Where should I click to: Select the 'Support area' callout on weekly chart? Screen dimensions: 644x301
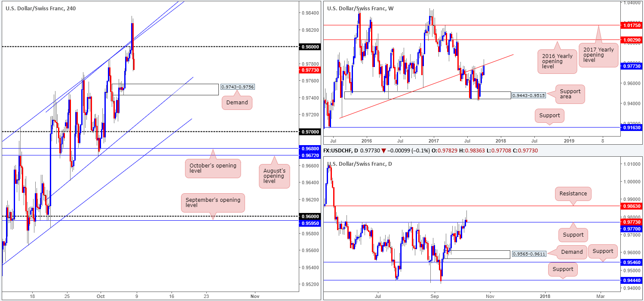pyautogui.click(x=570, y=94)
